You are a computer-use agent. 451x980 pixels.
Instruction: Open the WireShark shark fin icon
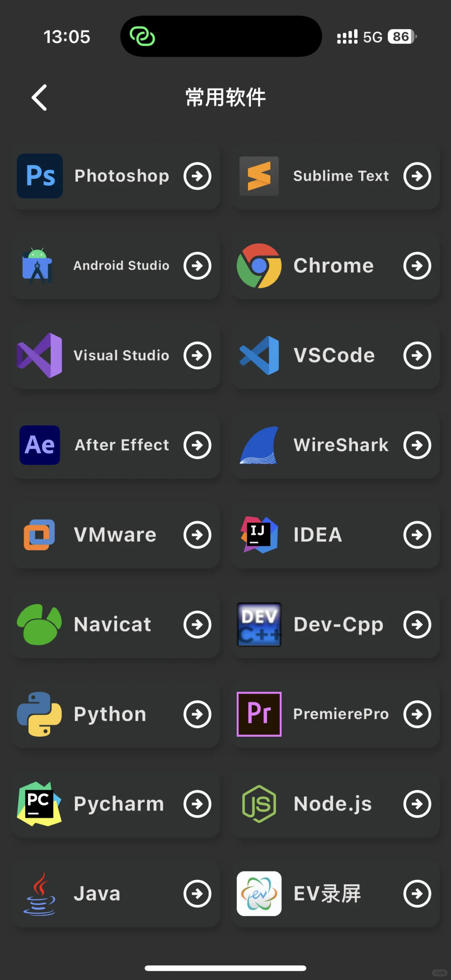259,445
